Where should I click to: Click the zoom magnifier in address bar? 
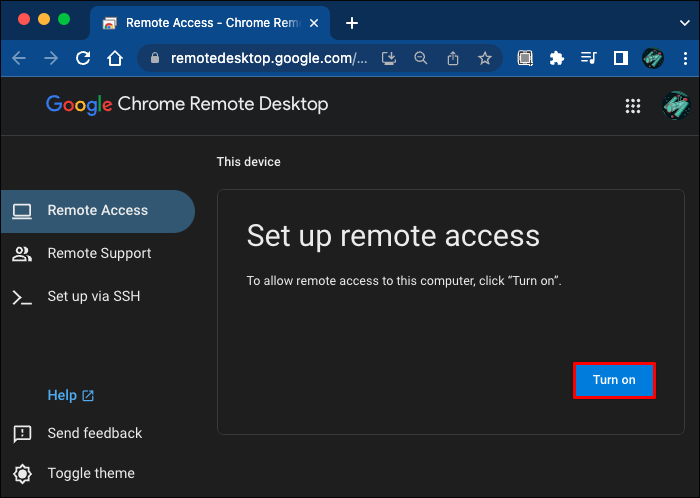coord(421,58)
